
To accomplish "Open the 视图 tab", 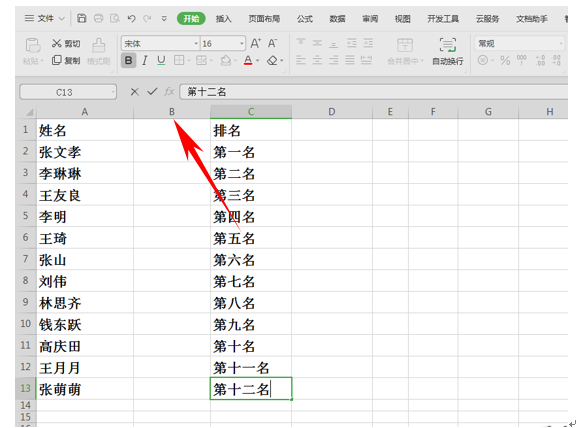I will (402, 18).
